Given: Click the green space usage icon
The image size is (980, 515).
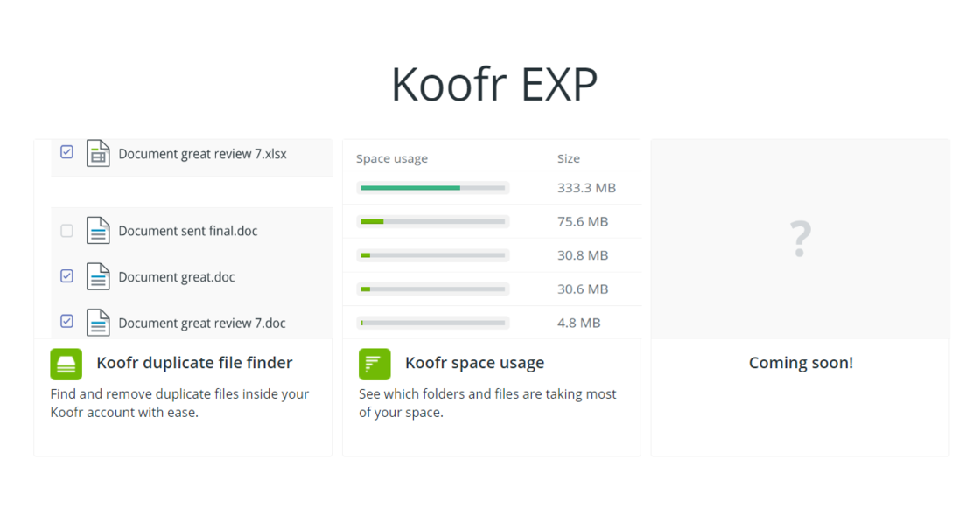Looking at the screenshot, I should tap(374, 364).
